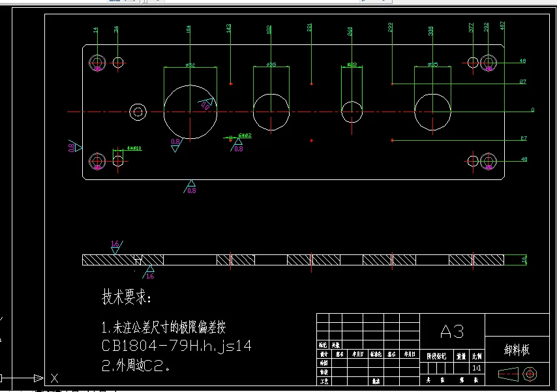Click the 260 ordinate dimension text
Image resolution: width=557 pixels, height=392 pixels.
click(x=350, y=31)
